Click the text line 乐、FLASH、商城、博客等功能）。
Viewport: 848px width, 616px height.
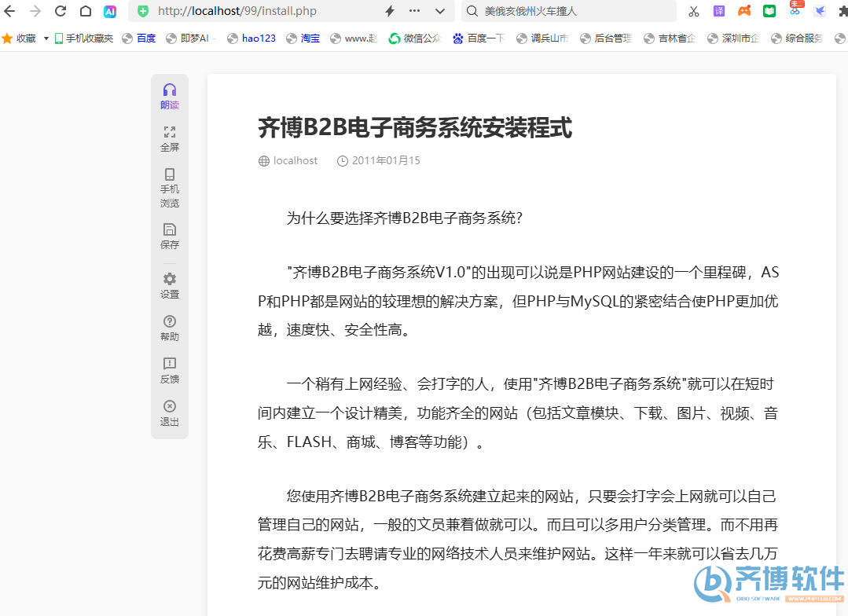[371, 442]
